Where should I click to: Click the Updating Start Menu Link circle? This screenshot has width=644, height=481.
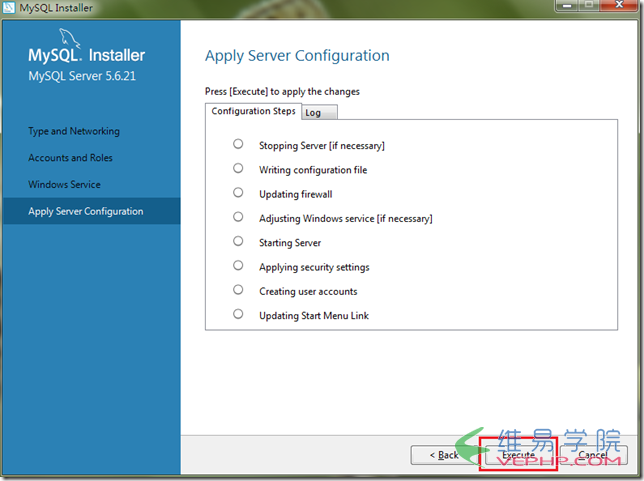pyautogui.click(x=238, y=314)
